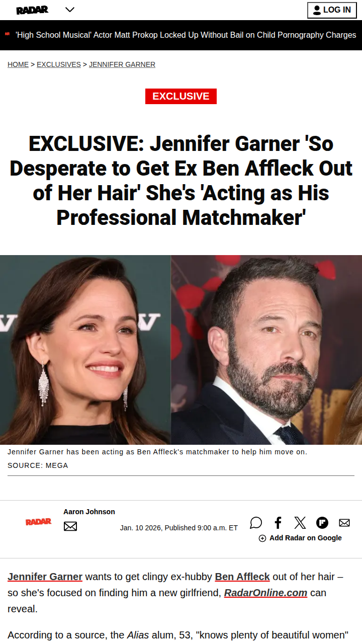Follow the Ben Affleck text link
This screenshot has width=362, height=644.
pyautogui.click(x=242, y=577)
